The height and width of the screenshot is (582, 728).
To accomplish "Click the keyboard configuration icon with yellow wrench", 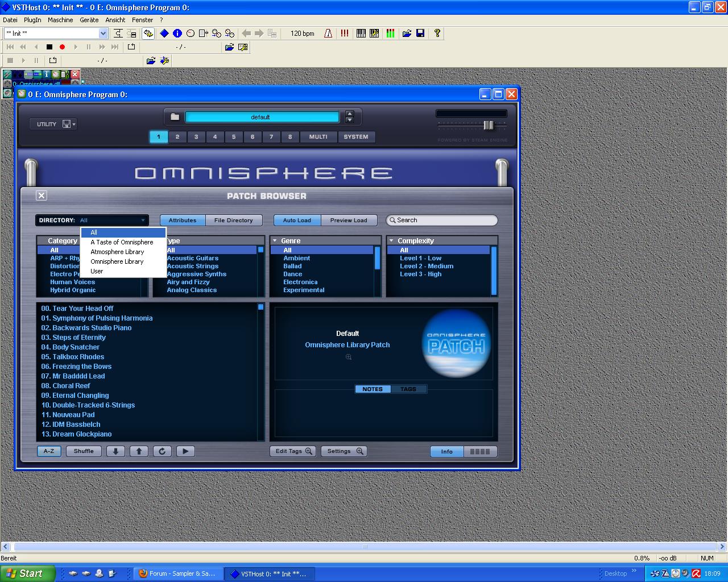I will (x=374, y=34).
